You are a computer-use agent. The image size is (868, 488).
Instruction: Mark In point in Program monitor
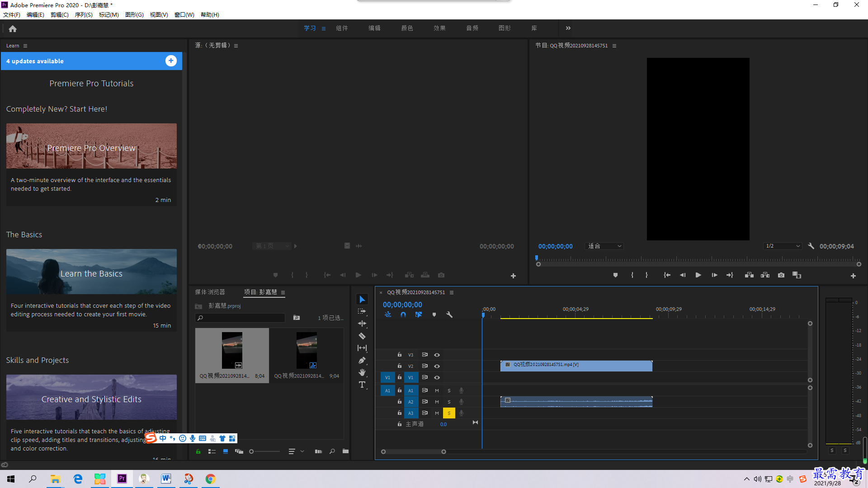pos(632,275)
